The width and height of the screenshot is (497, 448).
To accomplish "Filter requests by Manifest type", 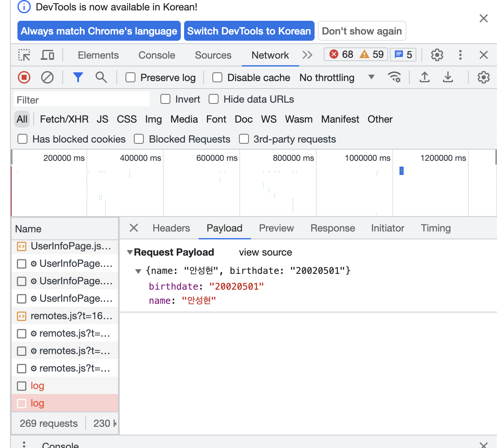I will pos(340,119).
